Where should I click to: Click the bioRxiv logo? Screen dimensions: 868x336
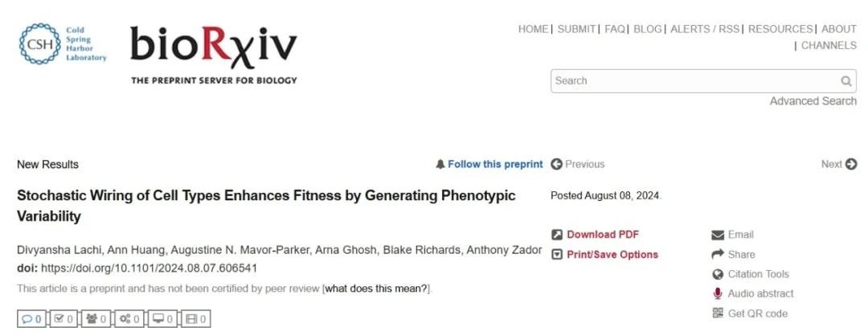pos(214,54)
